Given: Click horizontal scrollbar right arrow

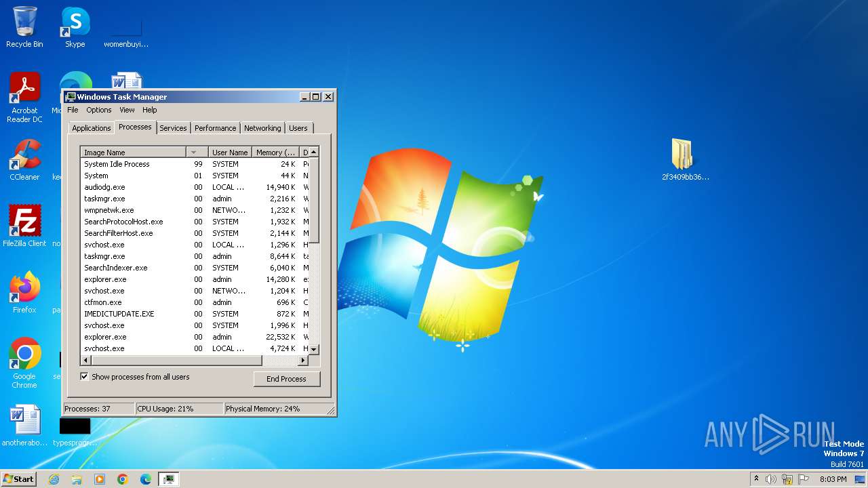Looking at the screenshot, I should (x=303, y=360).
